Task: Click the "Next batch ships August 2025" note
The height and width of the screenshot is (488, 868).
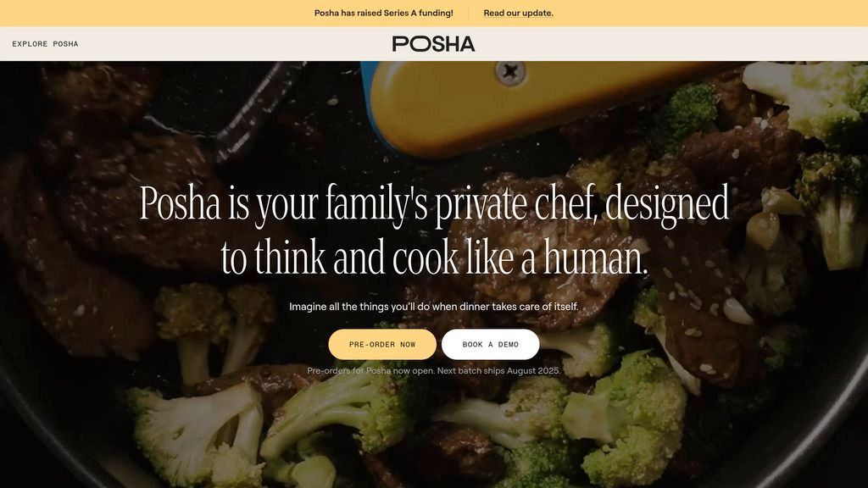Action: click(498, 371)
